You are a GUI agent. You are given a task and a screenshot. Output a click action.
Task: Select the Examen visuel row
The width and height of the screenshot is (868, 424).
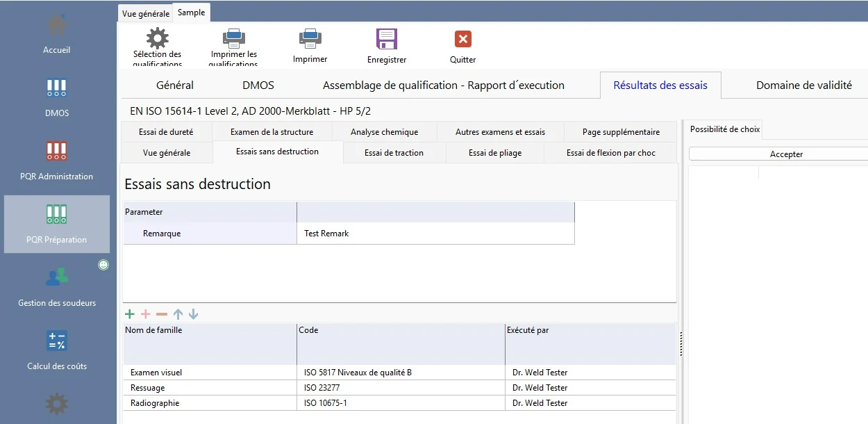(399, 373)
